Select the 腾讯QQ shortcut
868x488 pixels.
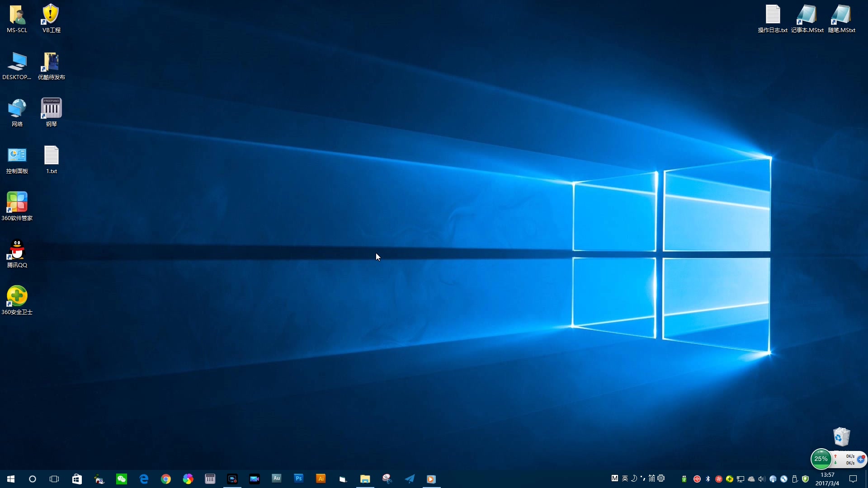tap(17, 254)
